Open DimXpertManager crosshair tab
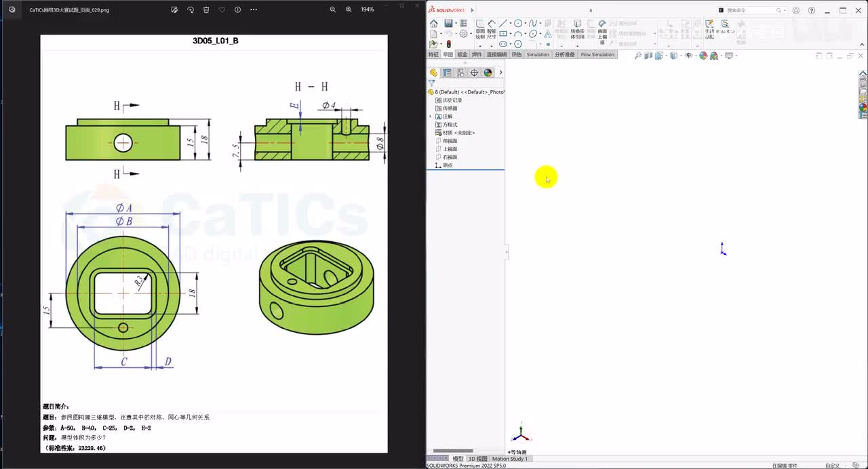 pyautogui.click(x=475, y=73)
